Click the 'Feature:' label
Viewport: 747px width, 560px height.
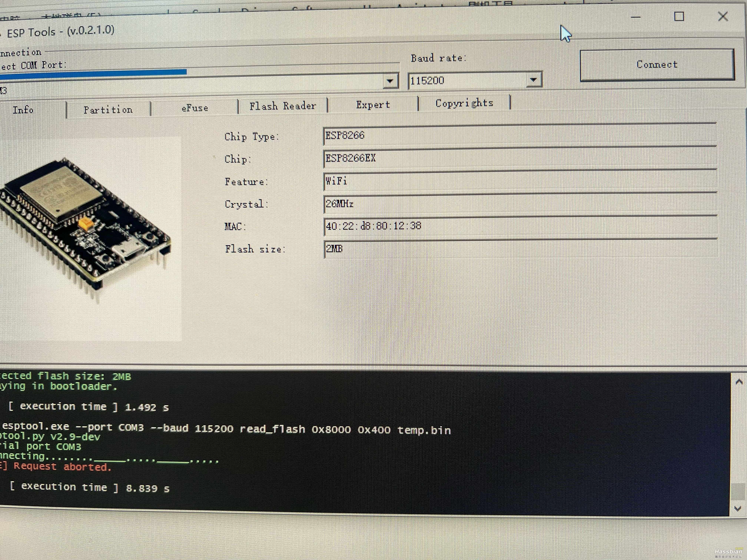coord(246,182)
